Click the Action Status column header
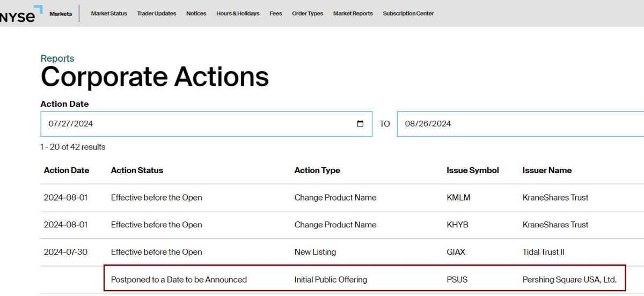644x296 pixels. tap(137, 171)
